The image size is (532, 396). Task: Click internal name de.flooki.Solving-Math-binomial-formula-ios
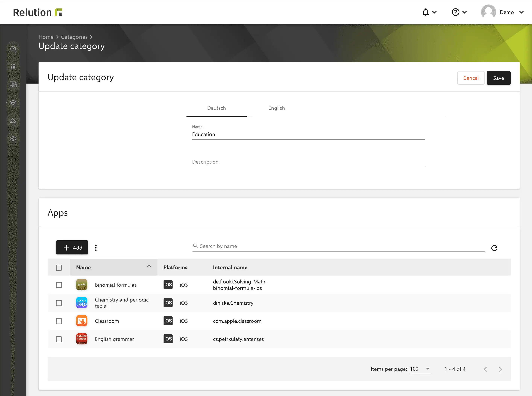point(240,285)
